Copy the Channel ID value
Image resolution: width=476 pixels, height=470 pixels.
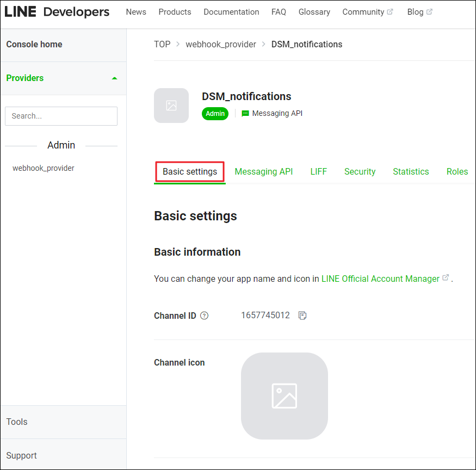pos(302,316)
